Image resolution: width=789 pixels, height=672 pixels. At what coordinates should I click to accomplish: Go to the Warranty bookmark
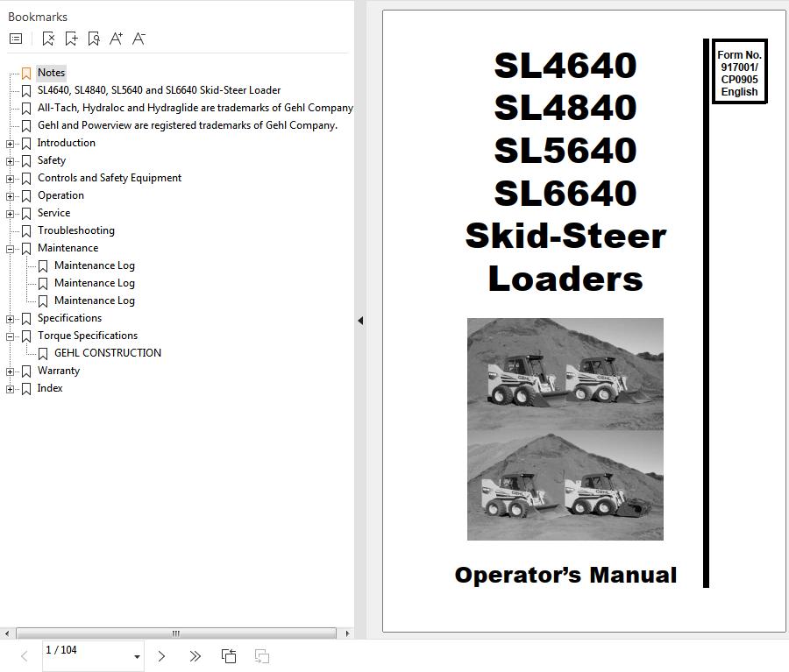(59, 371)
